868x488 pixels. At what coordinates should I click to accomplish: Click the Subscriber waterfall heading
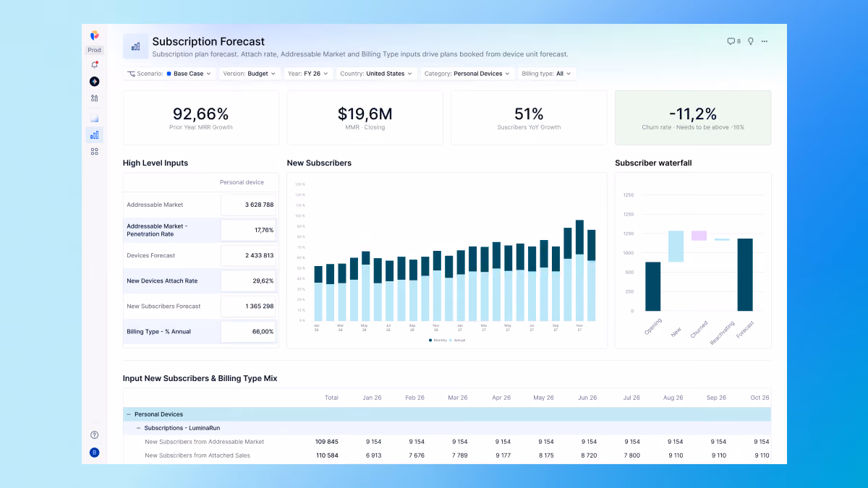click(x=653, y=163)
